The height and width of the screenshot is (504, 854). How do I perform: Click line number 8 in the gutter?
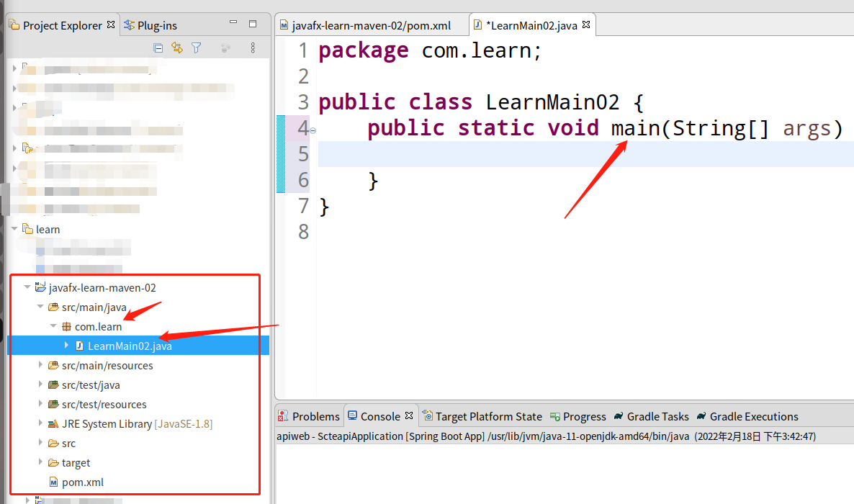click(x=303, y=232)
